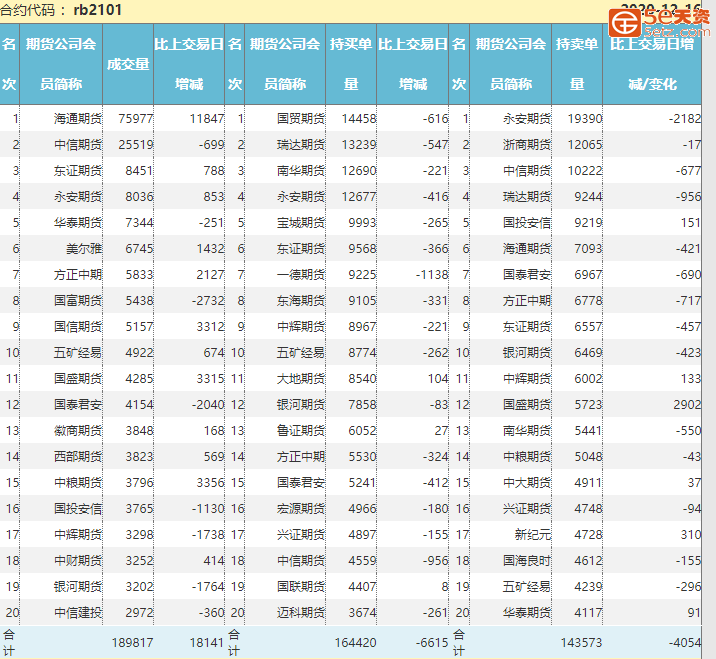Click 中大期货 in the short position list
This screenshot has width=716, height=659.
tap(527, 483)
